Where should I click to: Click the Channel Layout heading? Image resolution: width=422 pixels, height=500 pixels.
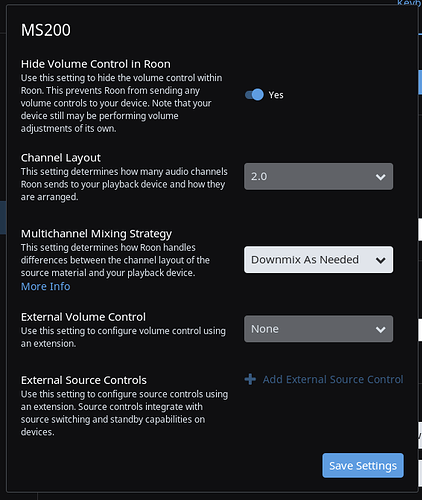(61, 158)
